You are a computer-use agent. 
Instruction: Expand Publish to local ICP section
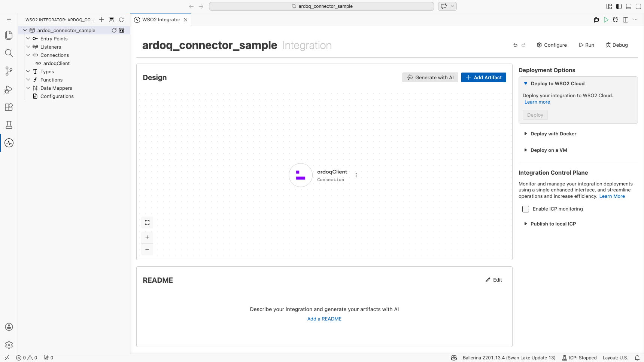[526, 224]
